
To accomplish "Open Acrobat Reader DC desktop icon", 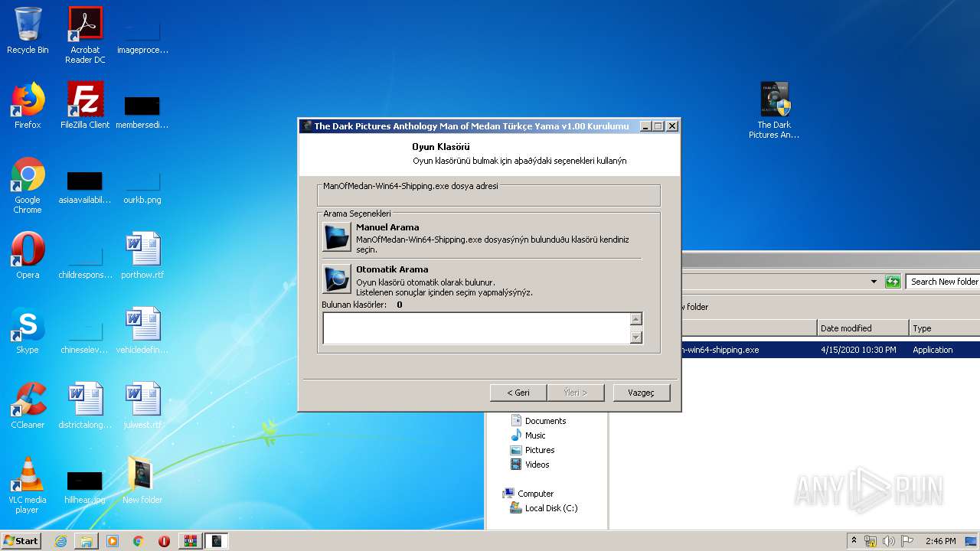I will 85,34.
